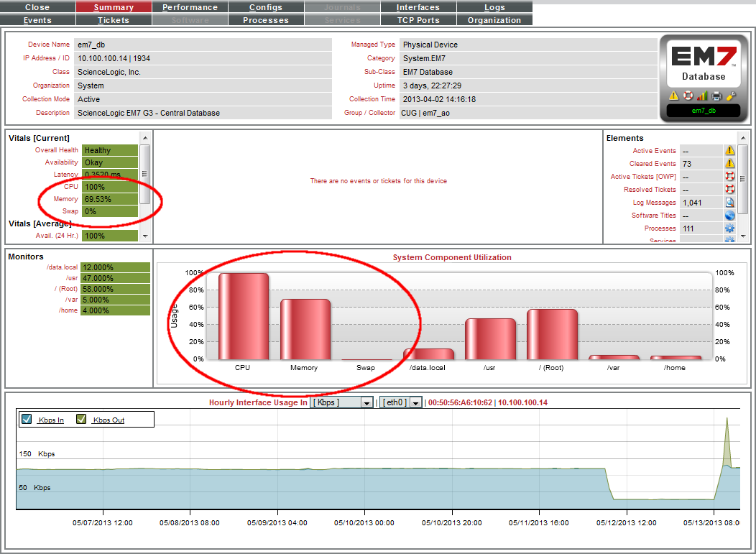Open the Organization tab
The height and width of the screenshot is (554, 756).
[494, 20]
